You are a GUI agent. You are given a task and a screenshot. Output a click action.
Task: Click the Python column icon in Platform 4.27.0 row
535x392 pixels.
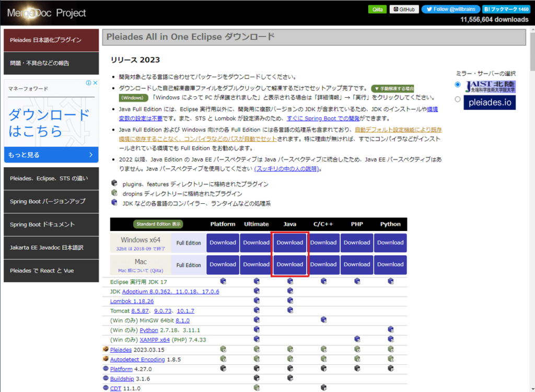click(x=391, y=368)
